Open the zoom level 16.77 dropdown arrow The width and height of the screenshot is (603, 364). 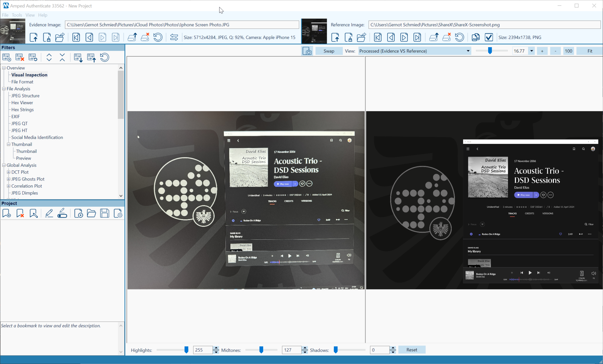pyautogui.click(x=531, y=51)
